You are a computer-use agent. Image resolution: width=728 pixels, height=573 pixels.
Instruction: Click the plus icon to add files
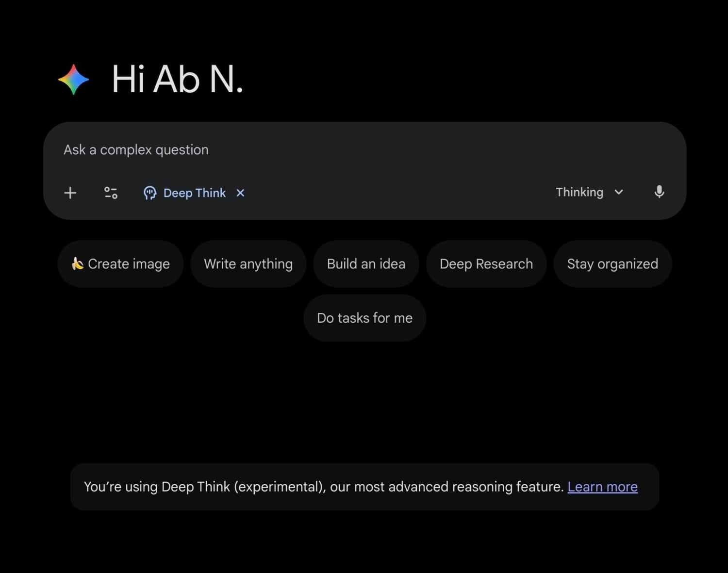[x=70, y=193]
